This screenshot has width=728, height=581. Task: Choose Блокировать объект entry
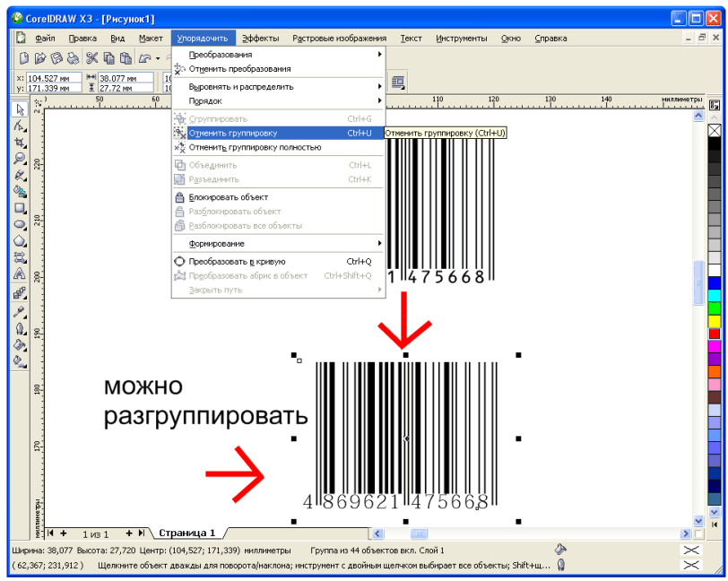[x=279, y=197]
